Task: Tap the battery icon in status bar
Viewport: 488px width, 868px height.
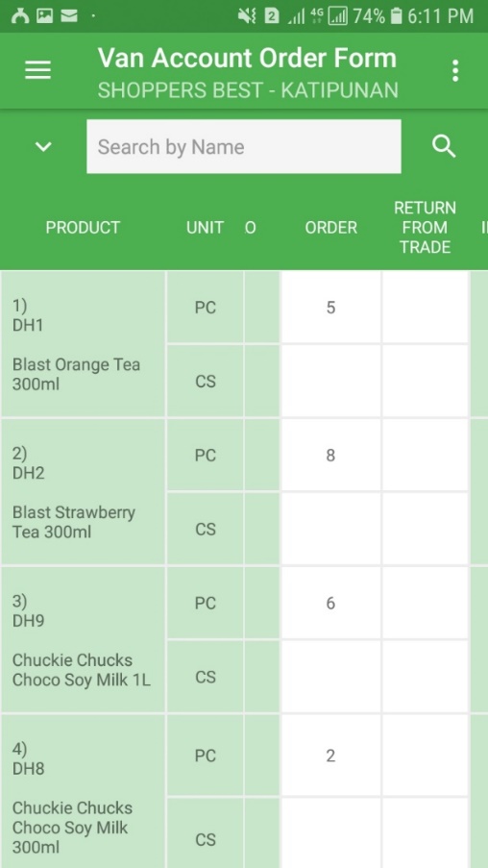Action: pos(396,16)
